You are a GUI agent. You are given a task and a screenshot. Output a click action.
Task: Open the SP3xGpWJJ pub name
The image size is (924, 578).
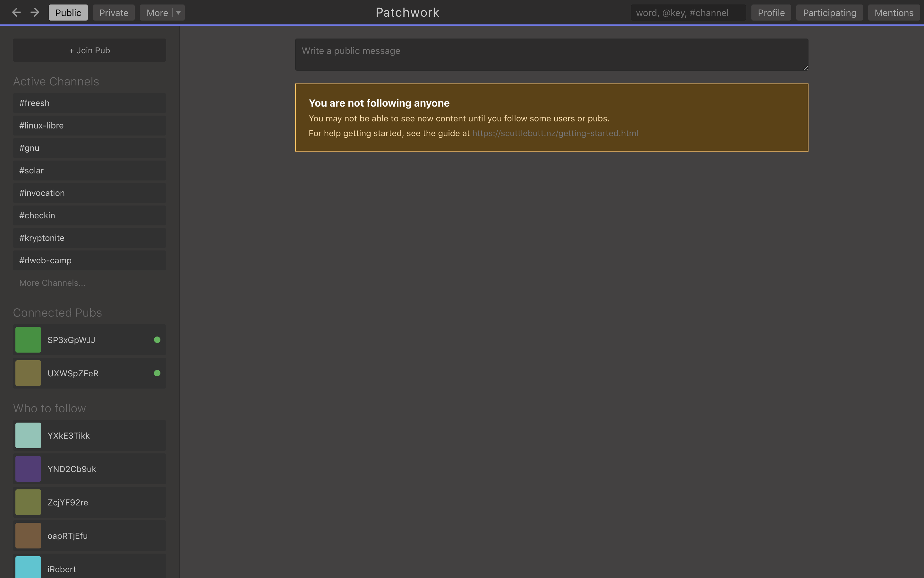[72, 340]
